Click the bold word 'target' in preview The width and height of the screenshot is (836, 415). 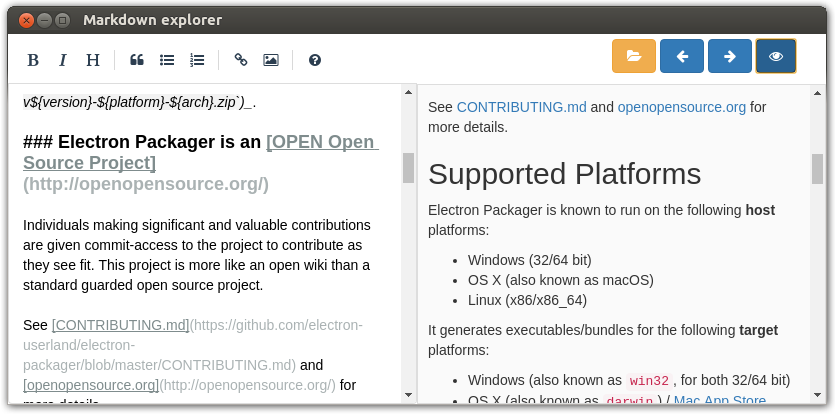pyautogui.click(x=759, y=331)
